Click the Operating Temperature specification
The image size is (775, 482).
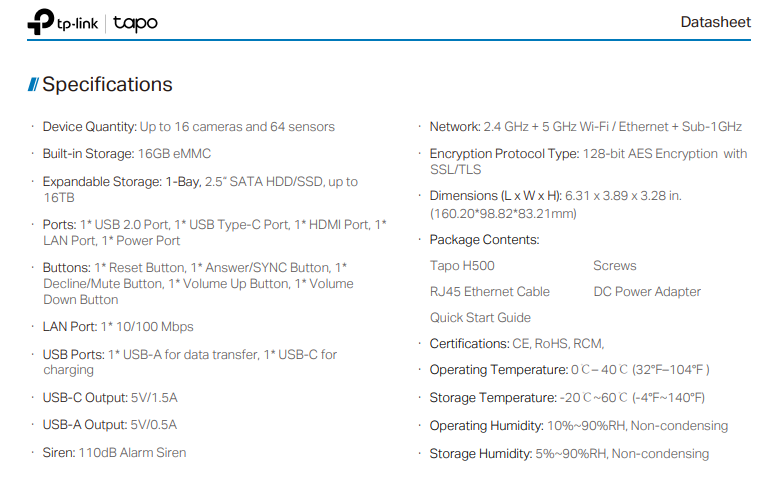569,369
